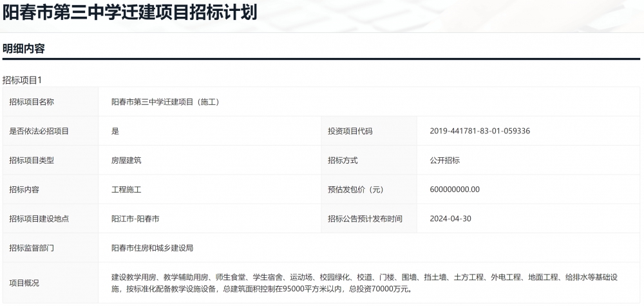Select the 招标方式 label
The image size is (644, 306).
[343, 160]
